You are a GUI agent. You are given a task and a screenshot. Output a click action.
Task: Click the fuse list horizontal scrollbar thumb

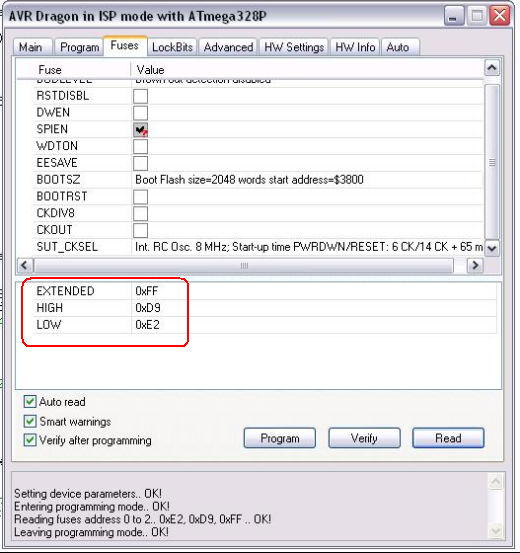pos(244,265)
